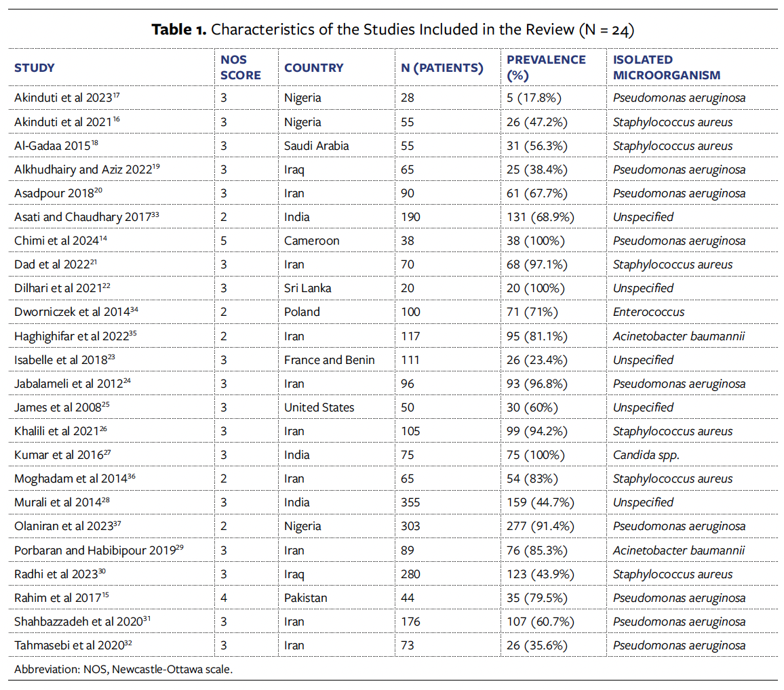The width and height of the screenshot is (784, 690).
Task: Click the Candida spp. microorganism cell
Action: click(646, 455)
